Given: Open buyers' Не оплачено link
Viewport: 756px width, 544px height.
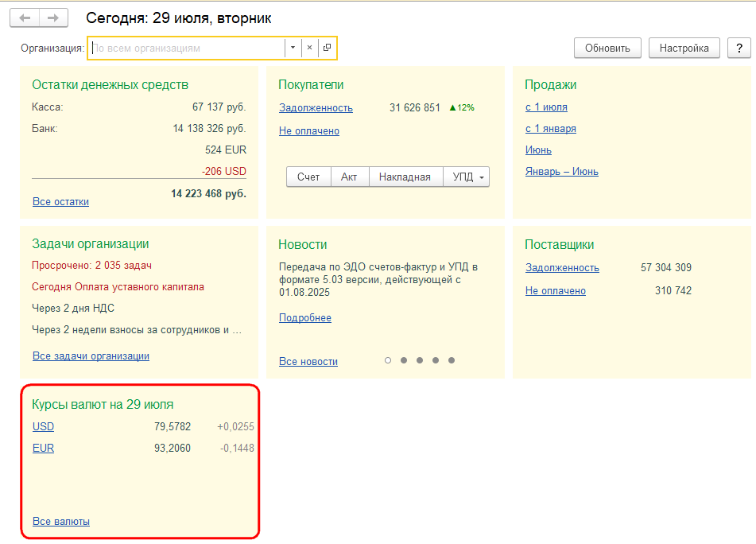Looking at the screenshot, I should tap(309, 131).
